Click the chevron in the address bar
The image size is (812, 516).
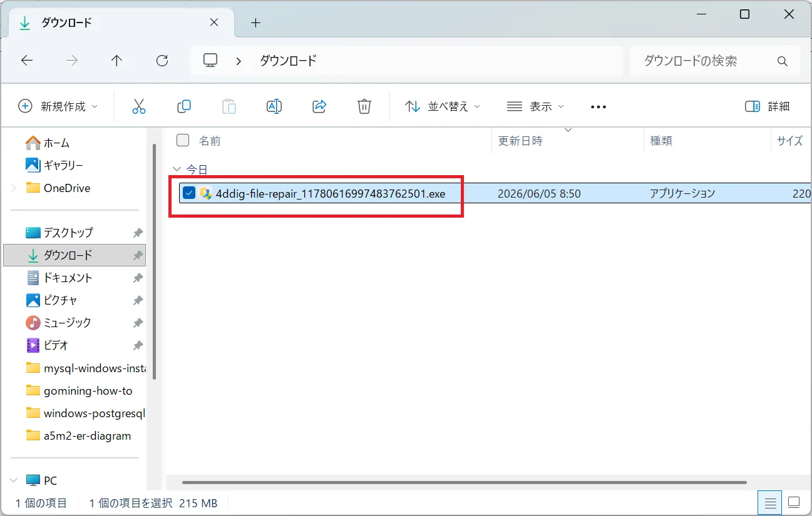[239, 61]
